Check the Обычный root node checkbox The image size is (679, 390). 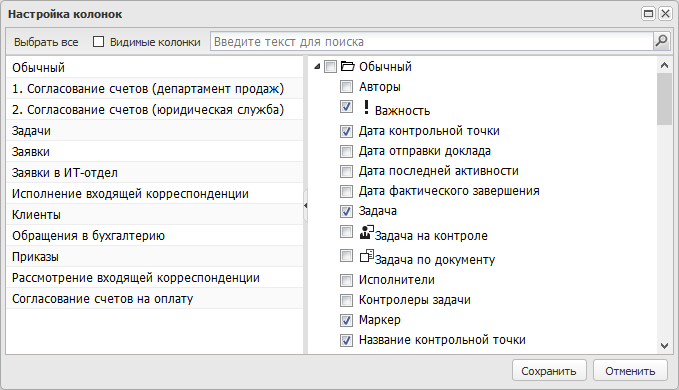click(x=330, y=67)
